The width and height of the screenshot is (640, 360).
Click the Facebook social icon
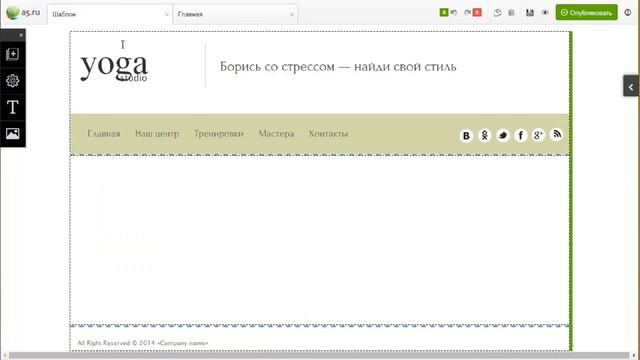click(x=520, y=135)
